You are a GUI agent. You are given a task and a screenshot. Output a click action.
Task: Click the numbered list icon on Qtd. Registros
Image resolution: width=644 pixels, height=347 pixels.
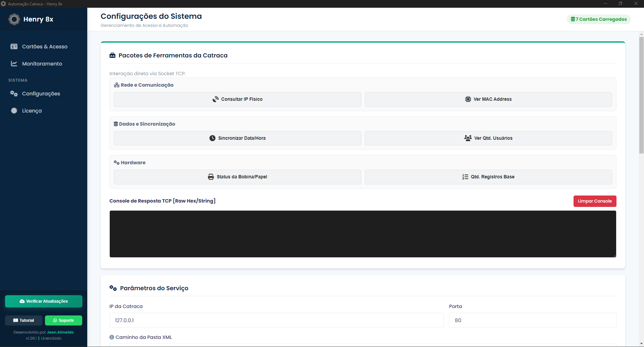465,177
